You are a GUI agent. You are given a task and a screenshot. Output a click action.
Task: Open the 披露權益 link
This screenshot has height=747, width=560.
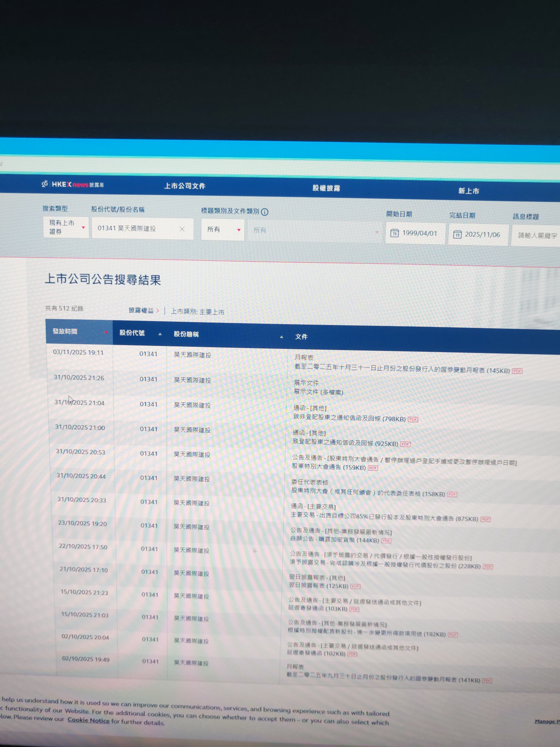click(x=143, y=310)
